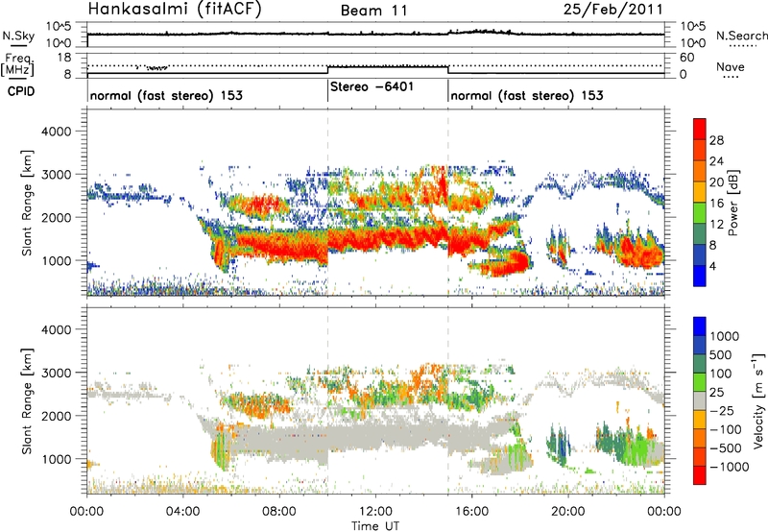Screen dimensions: 768x532
Task: Click the '-1000' tick on Velocity colorbar
Action: click(729, 467)
